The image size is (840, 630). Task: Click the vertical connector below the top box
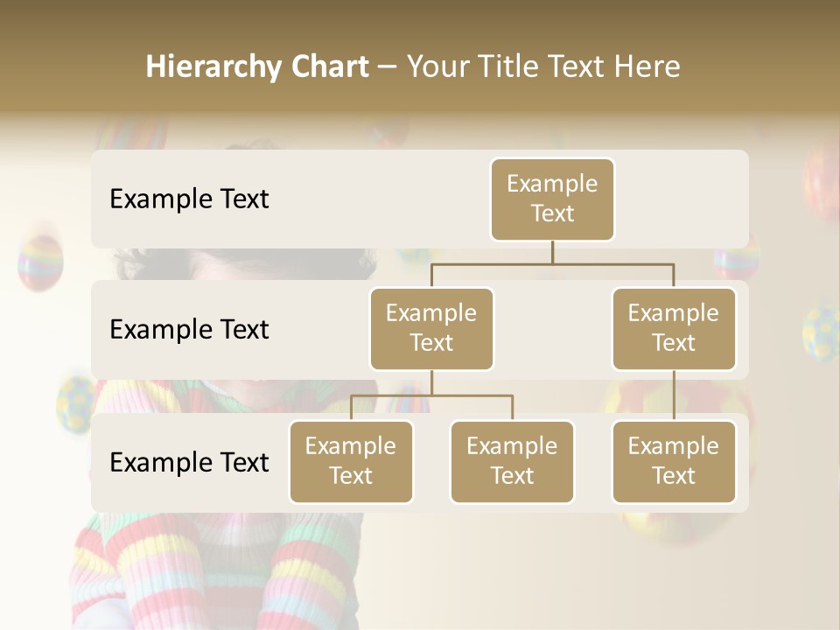point(552,252)
